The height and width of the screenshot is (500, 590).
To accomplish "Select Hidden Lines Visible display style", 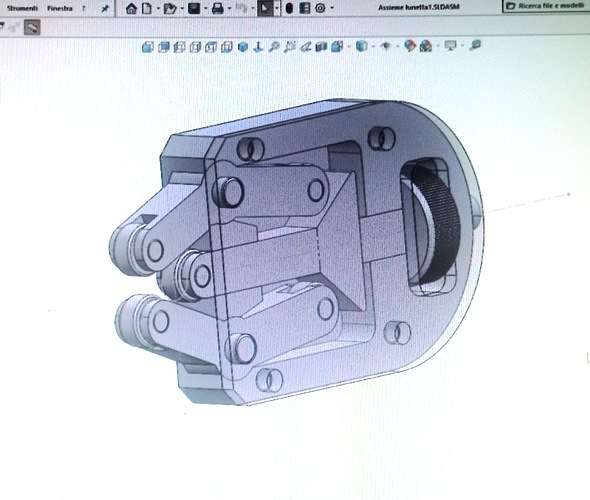I will [195, 47].
